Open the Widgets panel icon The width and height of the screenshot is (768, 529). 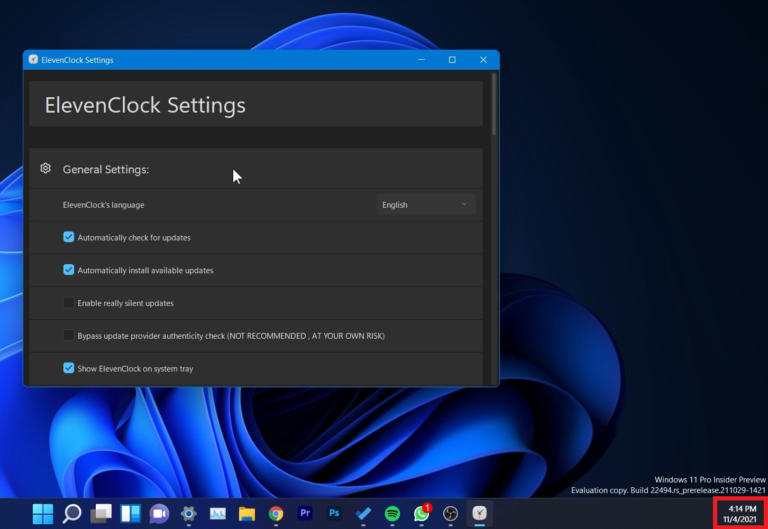pos(130,513)
